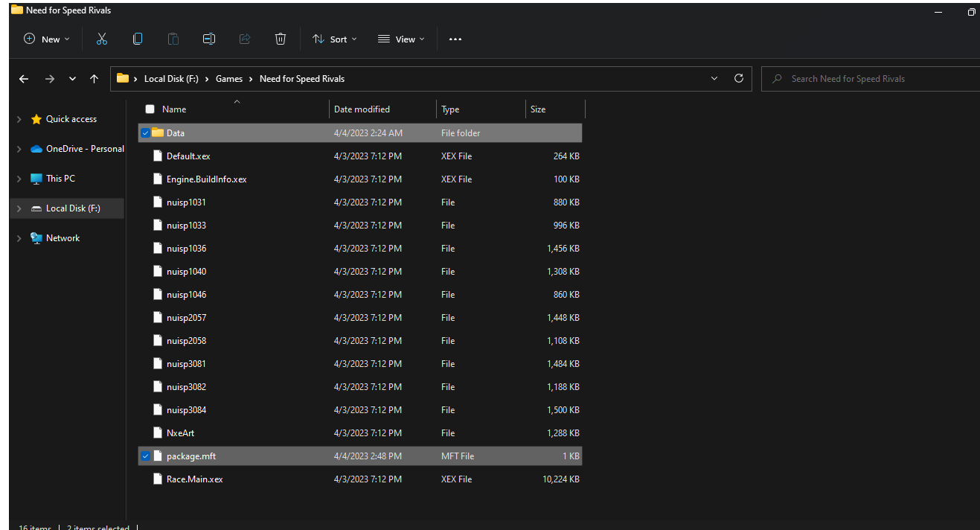This screenshot has height=530, width=980.
Task: Expand the Quick access tree node
Action: coord(19,119)
